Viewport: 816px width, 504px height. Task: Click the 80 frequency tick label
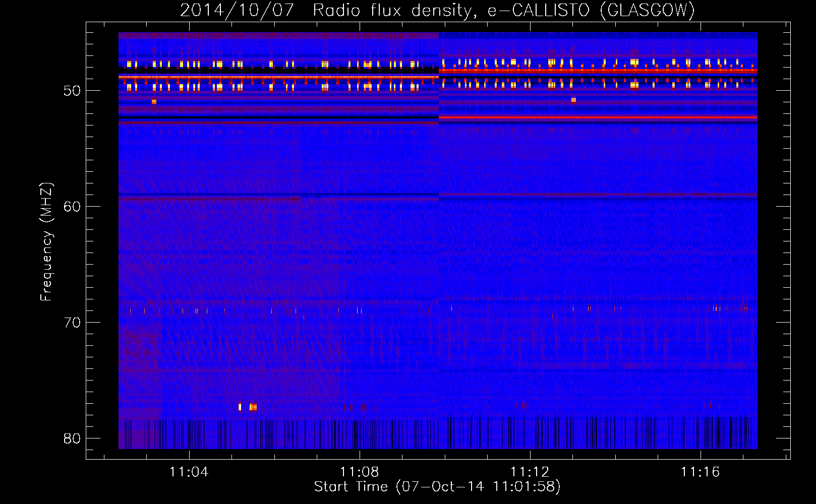click(72, 438)
